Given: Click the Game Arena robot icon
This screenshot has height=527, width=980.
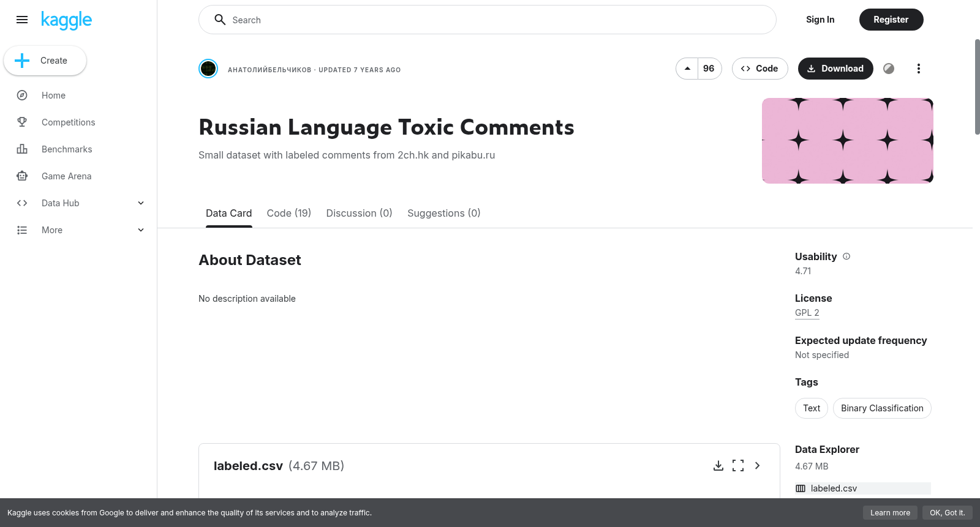Looking at the screenshot, I should click(22, 176).
